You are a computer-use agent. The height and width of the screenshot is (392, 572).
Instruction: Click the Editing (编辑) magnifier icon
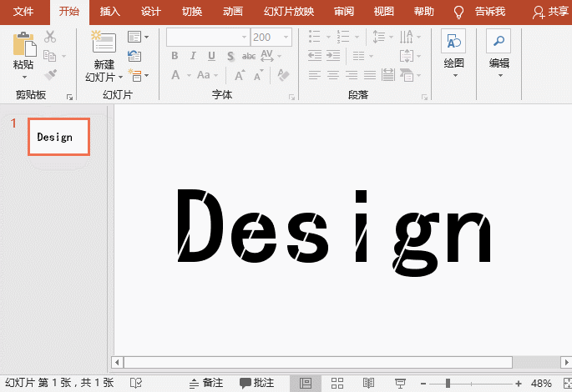coord(499,43)
